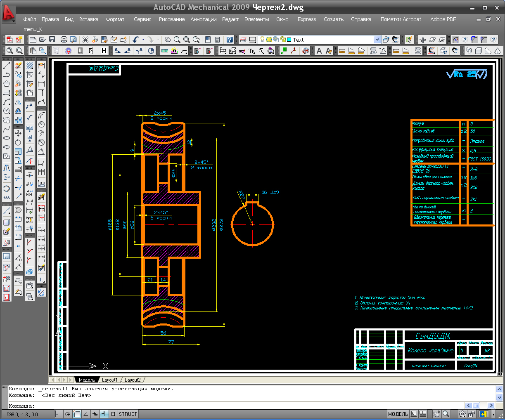
Task: Switch to the Layout1 tab
Action: tap(109, 380)
